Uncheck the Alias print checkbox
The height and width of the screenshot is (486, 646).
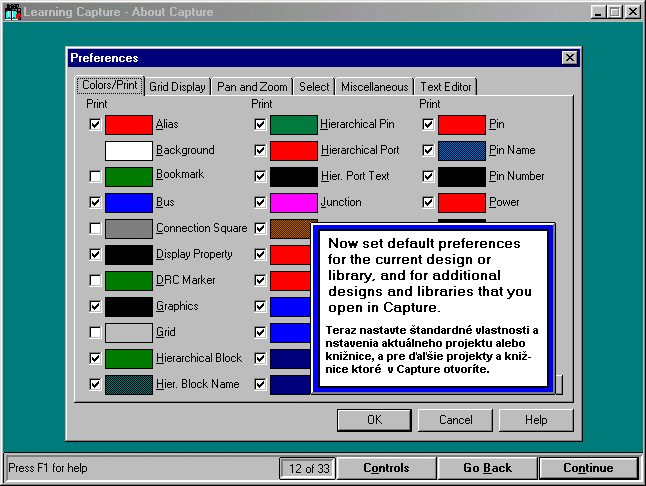[x=95, y=125]
